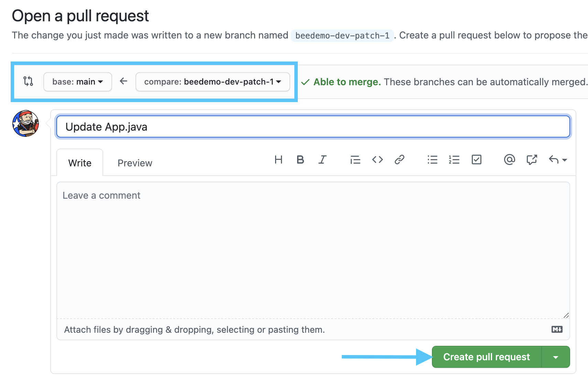588x385 pixels.
Task: Insert a quote block
Action: point(355,159)
